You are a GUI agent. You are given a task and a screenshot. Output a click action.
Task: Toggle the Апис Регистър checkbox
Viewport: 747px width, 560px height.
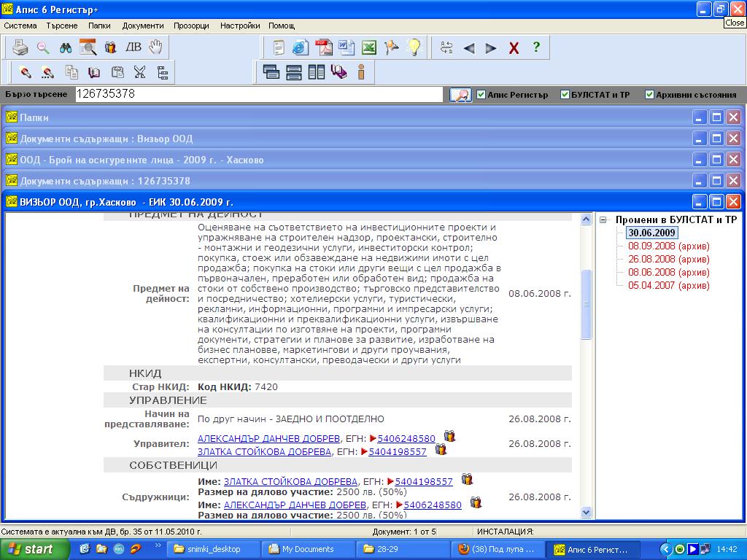481,94
